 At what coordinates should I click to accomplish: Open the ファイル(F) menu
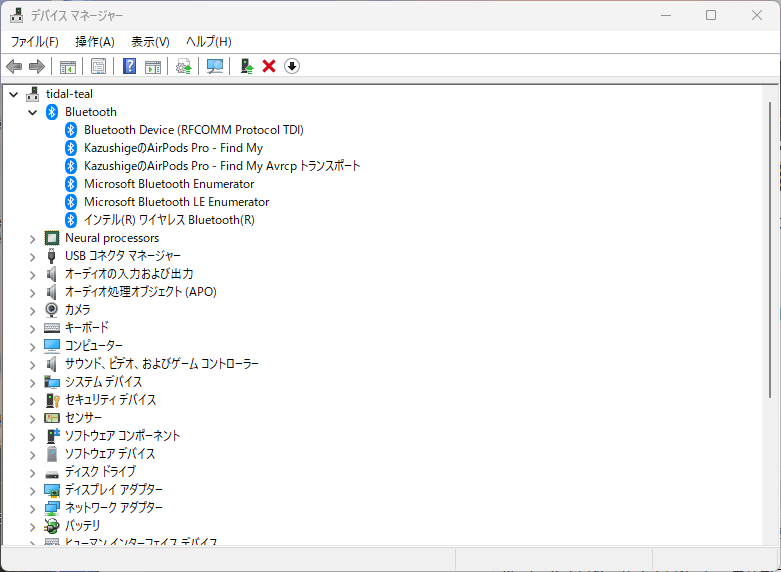[34, 42]
